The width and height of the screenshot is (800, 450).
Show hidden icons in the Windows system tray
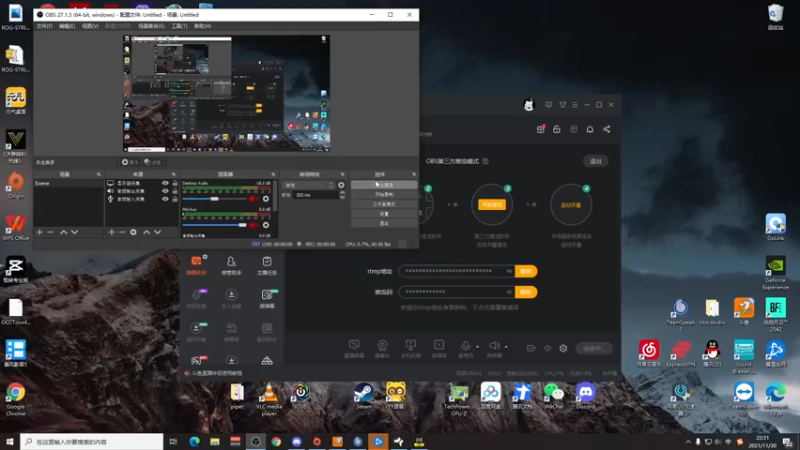point(688,442)
